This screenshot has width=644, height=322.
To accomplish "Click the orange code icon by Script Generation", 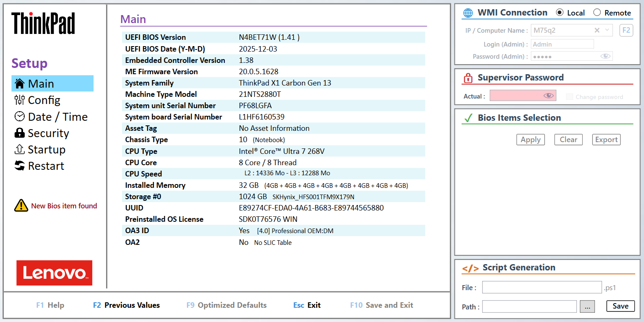I will [470, 268].
